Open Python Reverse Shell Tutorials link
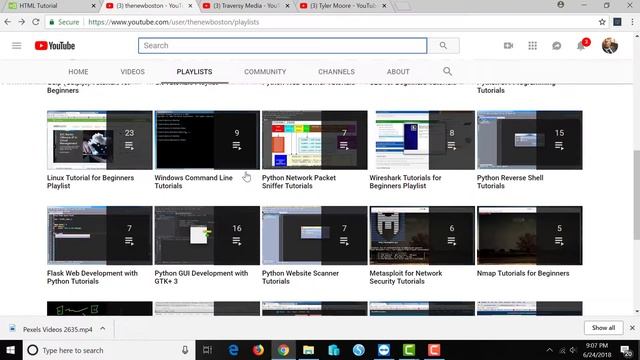This screenshot has height=360, width=640. (510, 182)
